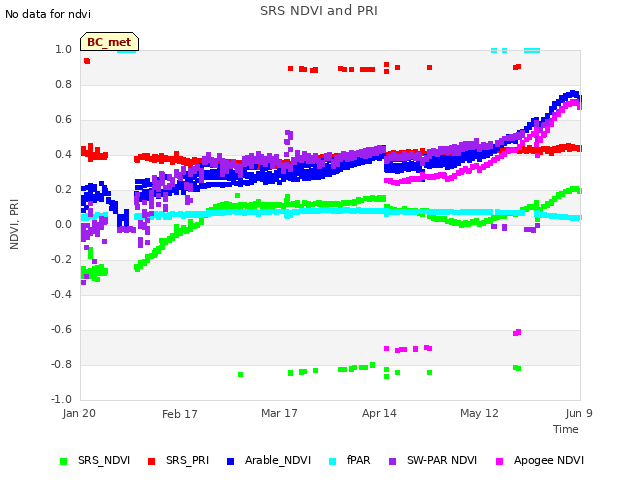Viewport: 640px width, 480px height.
Task: Click the chart title SRS NDVI and PRI
Action: 319,11
